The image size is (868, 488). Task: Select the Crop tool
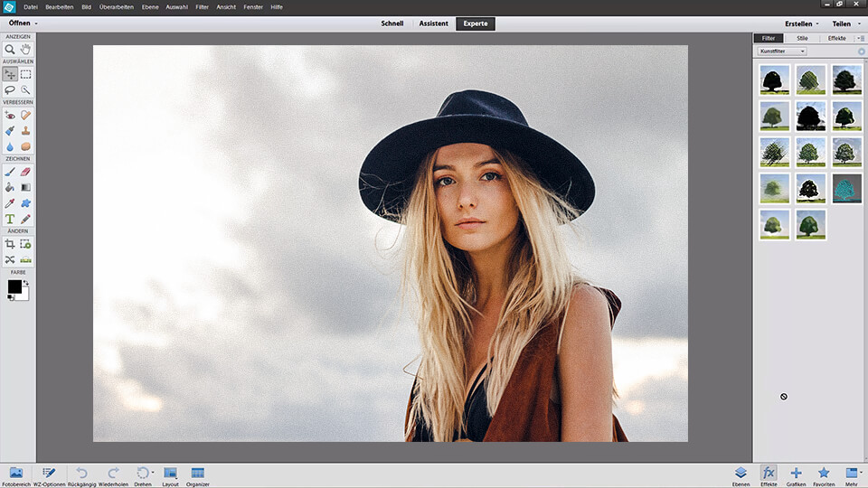tap(10, 244)
